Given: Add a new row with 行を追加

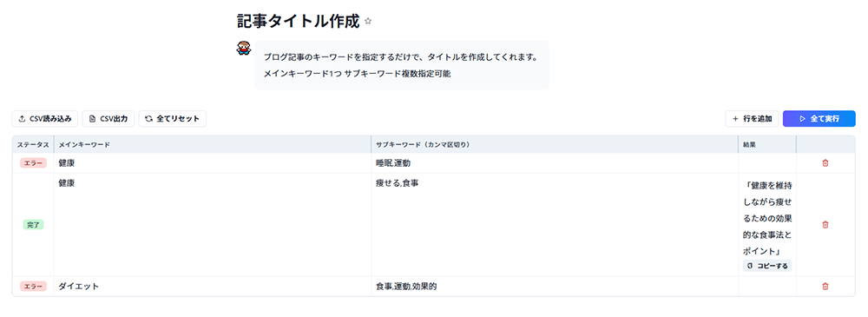Looking at the screenshot, I should [x=752, y=119].
